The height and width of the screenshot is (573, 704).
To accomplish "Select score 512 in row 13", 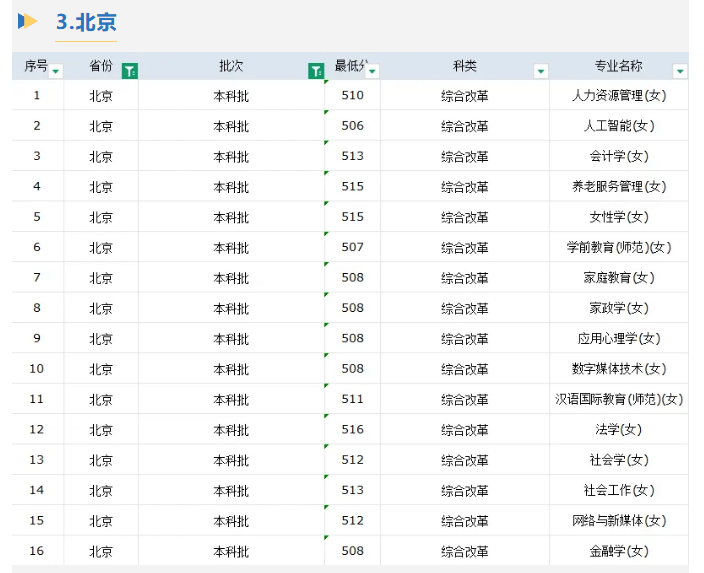I will [352, 460].
